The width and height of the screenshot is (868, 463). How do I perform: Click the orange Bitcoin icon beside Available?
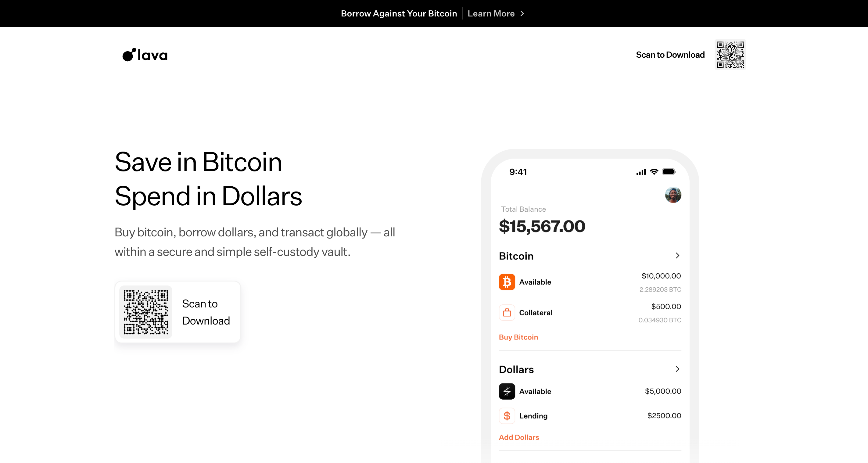[507, 282]
